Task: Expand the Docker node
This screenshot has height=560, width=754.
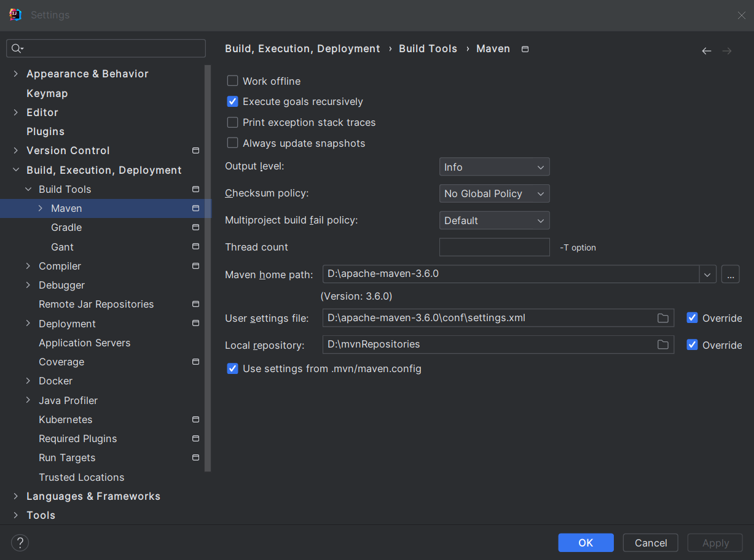Action: click(x=28, y=381)
